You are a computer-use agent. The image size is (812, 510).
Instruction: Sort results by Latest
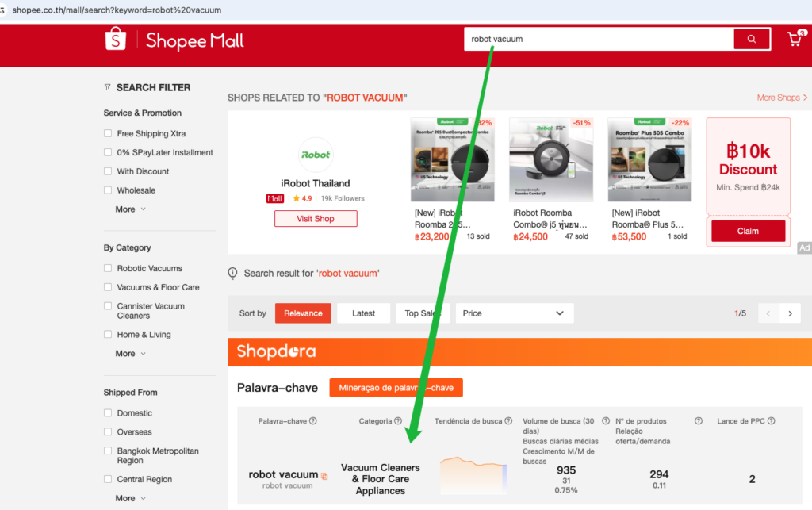(x=363, y=313)
